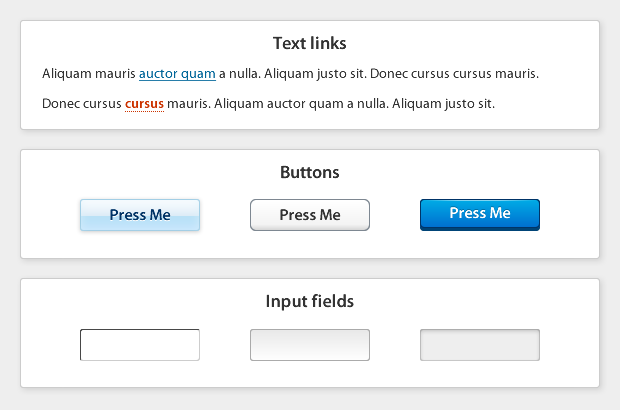
Task: Click "Donec cursus cursus mauris." in first paragraph
Action: point(454,74)
